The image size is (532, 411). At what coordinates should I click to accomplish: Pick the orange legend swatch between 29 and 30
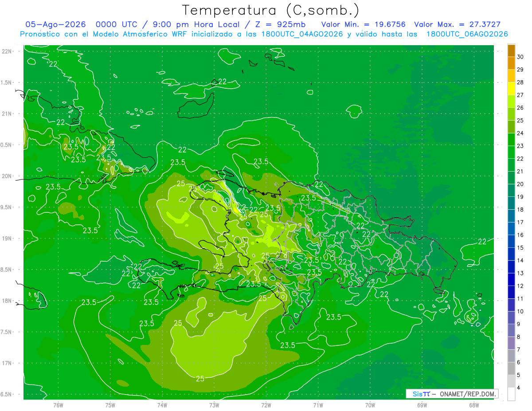tap(511, 63)
